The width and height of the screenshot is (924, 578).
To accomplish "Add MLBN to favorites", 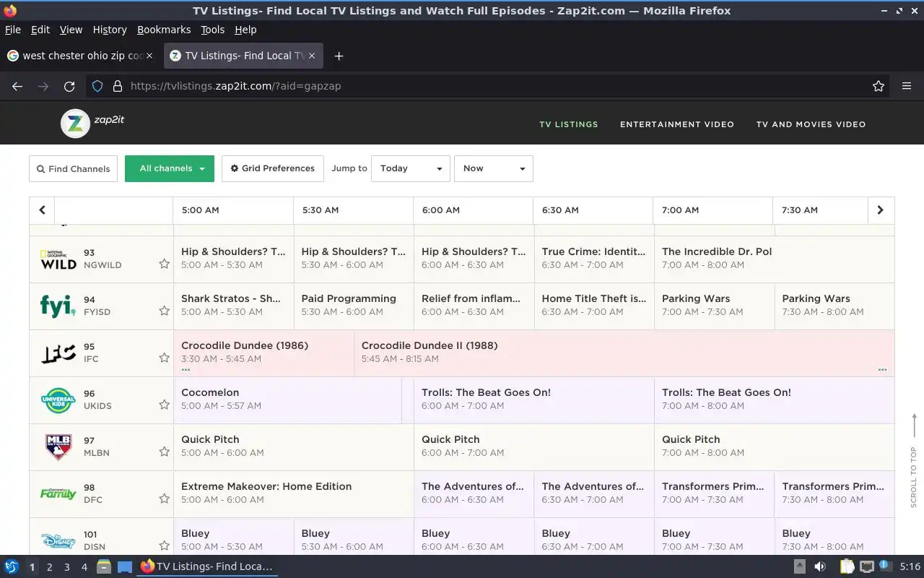I will point(164,452).
